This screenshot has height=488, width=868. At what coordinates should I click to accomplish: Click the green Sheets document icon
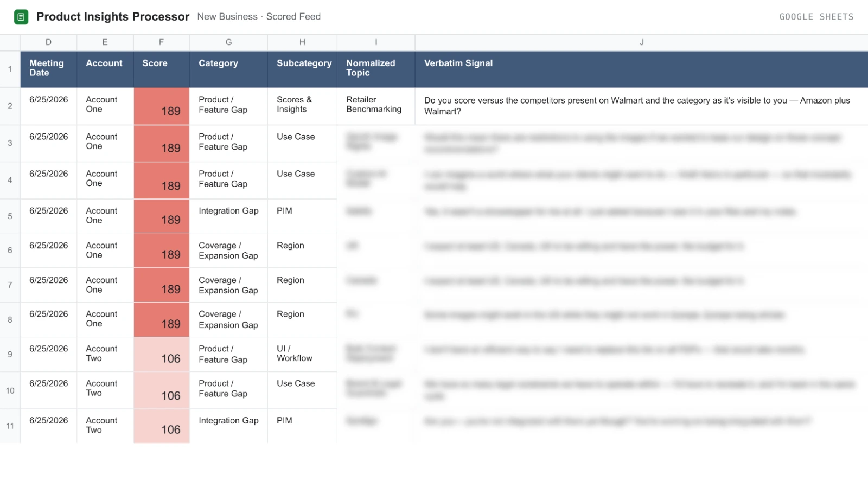click(21, 17)
